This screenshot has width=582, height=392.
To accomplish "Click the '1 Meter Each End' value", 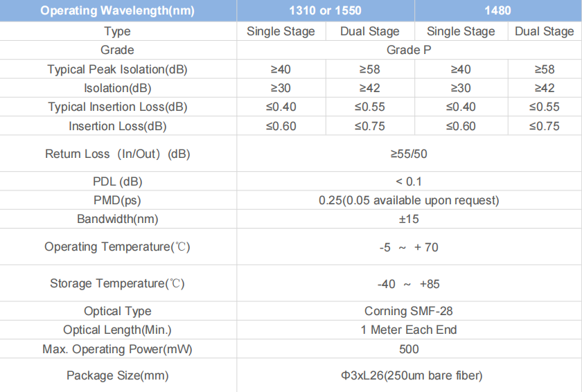I will [409, 330].
